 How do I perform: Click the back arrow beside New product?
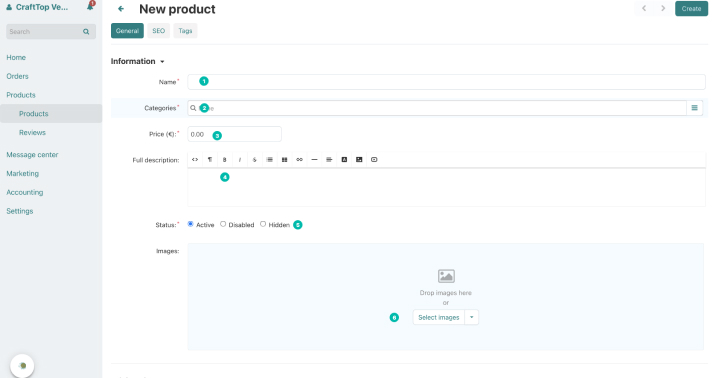(x=121, y=9)
